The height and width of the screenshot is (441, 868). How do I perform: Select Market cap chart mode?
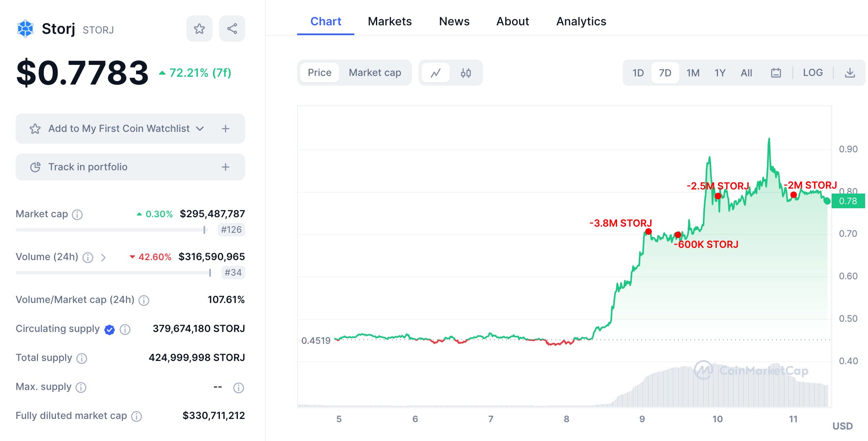pos(375,73)
